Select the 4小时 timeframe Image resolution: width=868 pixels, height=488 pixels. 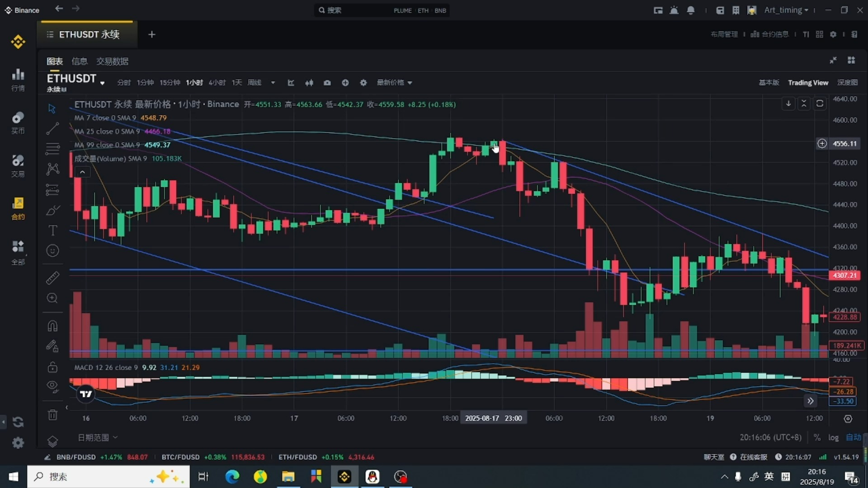click(217, 83)
